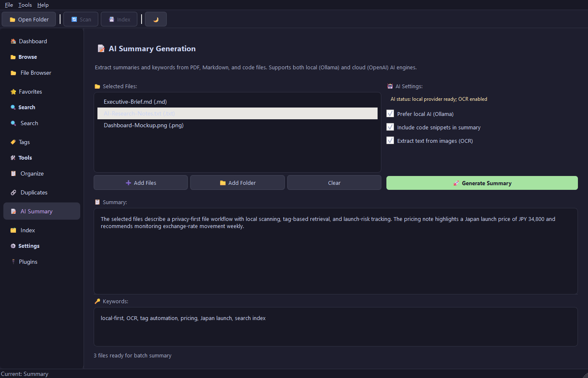Click inside the Keywords text box
588x378 pixels.
pos(336,327)
